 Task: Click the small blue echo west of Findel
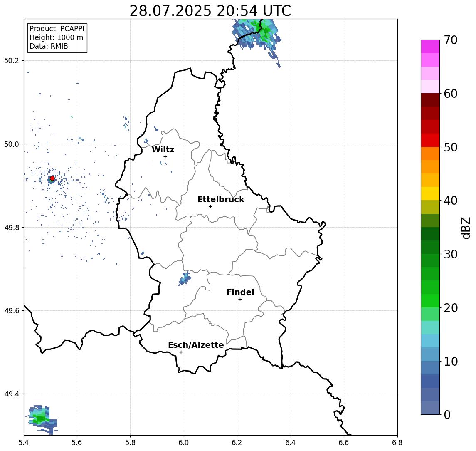click(x=185, y=278)
